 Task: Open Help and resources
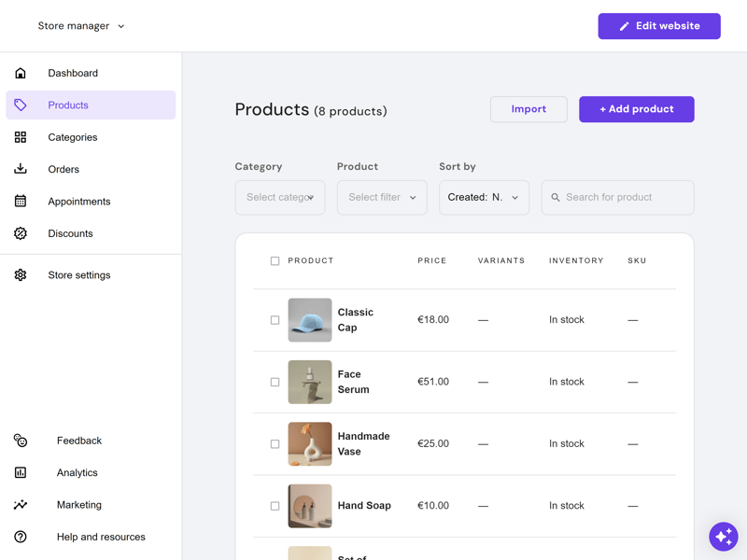(x=91, y=537)
